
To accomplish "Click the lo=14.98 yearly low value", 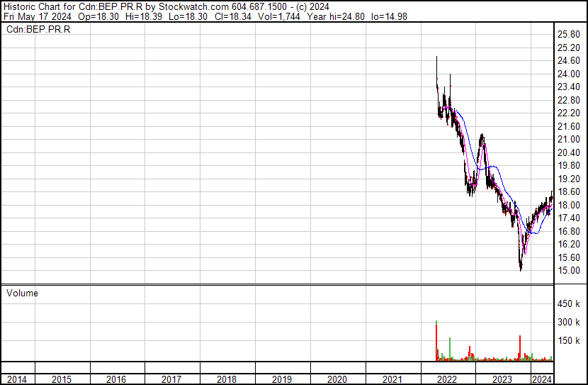I will [389, 16].
